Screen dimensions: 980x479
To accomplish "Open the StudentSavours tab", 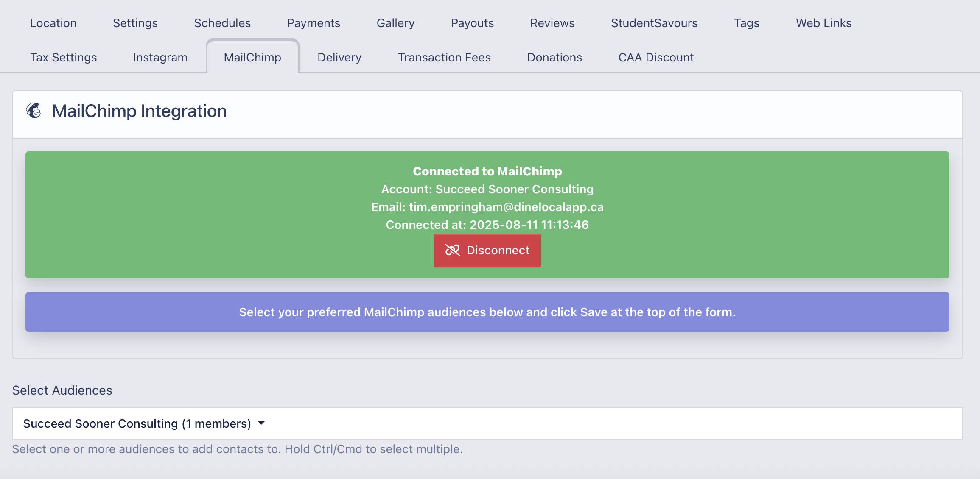I will click(x=654, y=23).
